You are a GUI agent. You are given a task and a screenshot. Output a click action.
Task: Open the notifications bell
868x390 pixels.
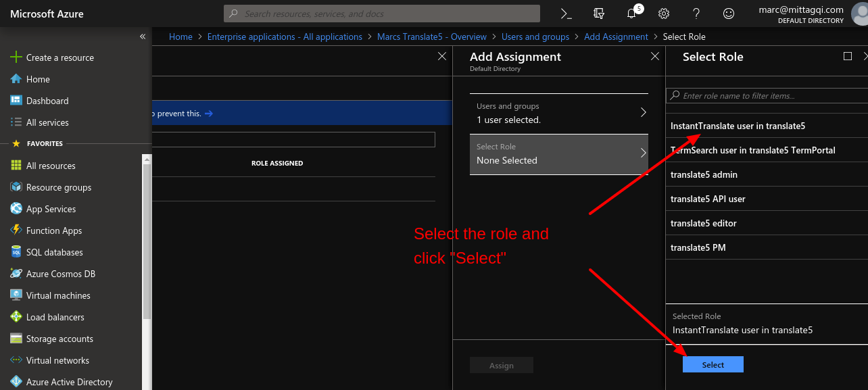[x=631, y=14]
